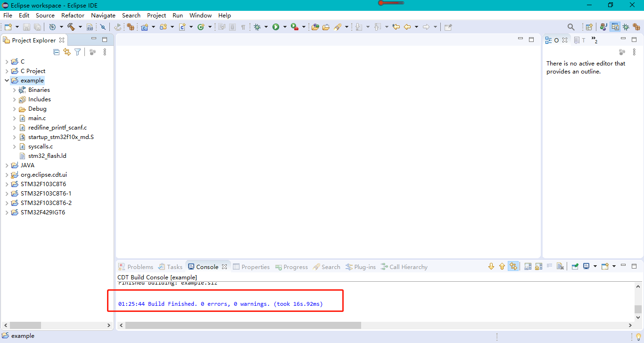Expand the Includes folder

tap(15, 99)
